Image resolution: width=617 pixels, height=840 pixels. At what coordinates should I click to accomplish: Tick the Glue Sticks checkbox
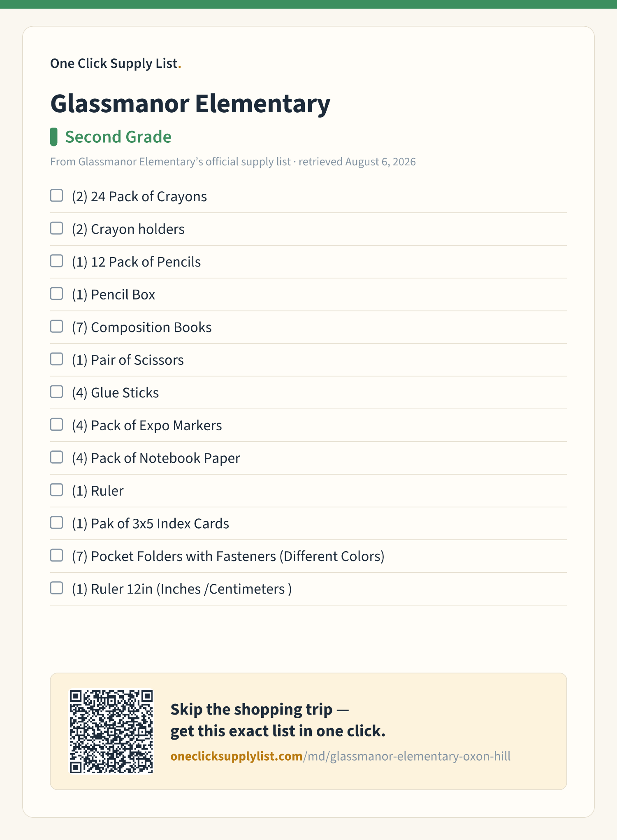point(56,392)
